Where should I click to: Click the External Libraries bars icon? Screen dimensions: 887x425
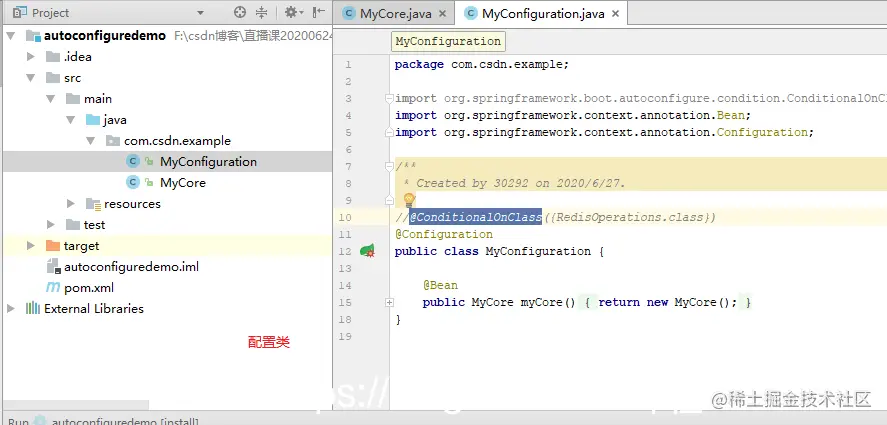[33, 308]
